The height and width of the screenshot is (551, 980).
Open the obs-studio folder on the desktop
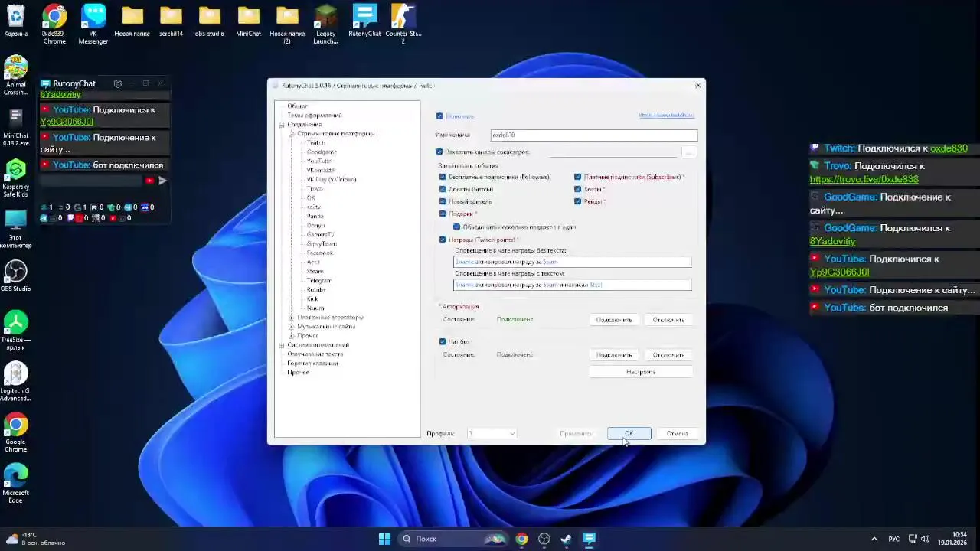click(210, 21)
